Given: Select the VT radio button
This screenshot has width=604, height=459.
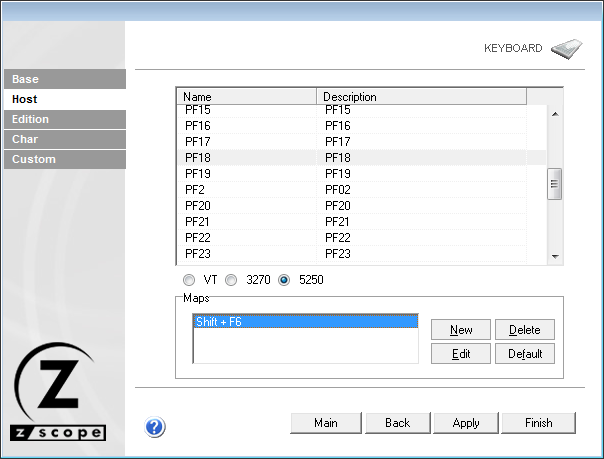Looking at the screenshot, I should tap(189, 280).
